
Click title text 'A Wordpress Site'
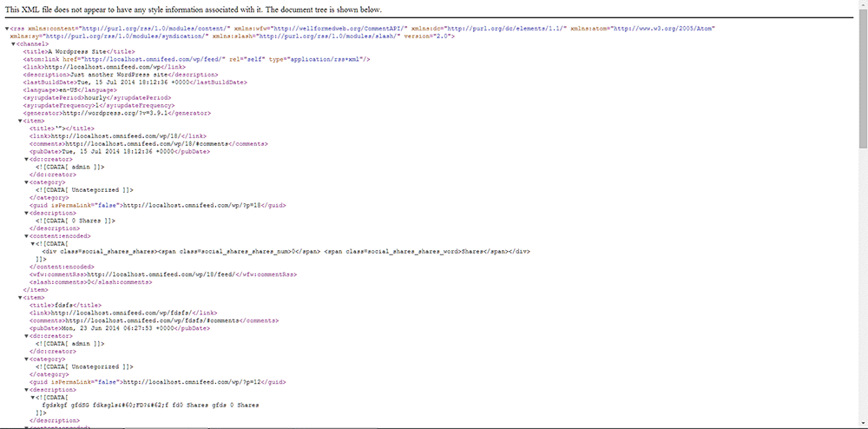[77, 51]
